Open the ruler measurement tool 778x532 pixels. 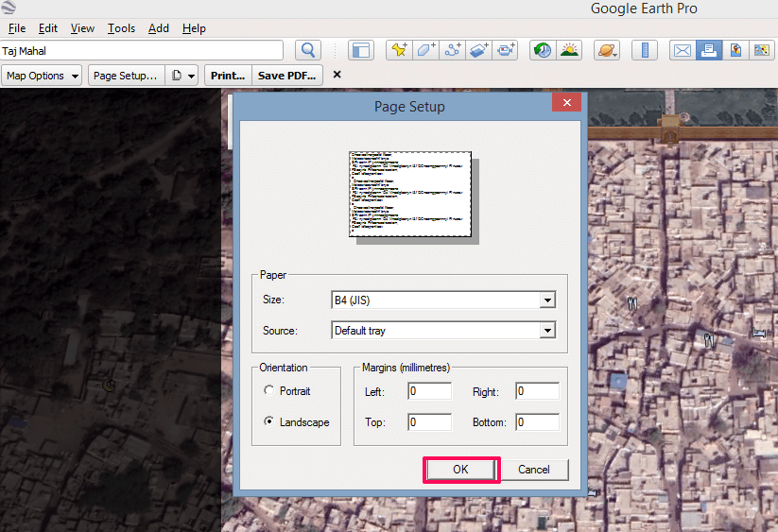click(x=644, y=50)
